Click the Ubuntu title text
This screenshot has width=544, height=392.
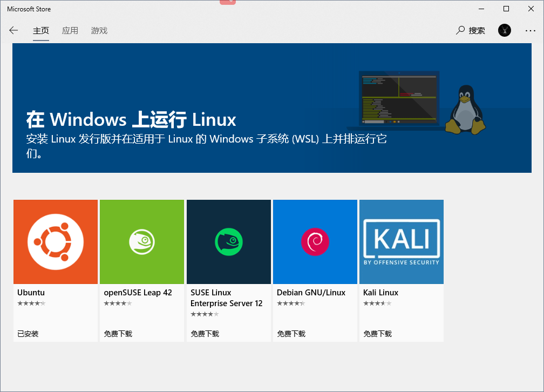[x=31, y=293]
